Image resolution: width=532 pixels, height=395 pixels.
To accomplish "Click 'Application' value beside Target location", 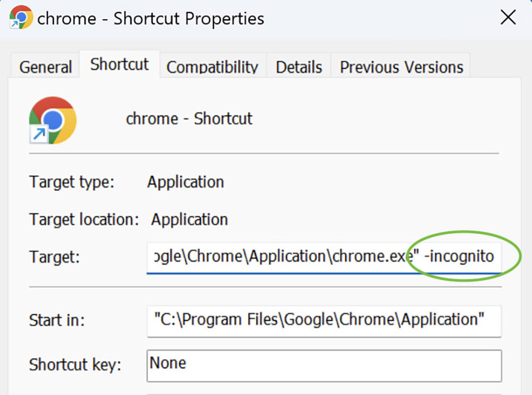I will click(x=189, y=219).
